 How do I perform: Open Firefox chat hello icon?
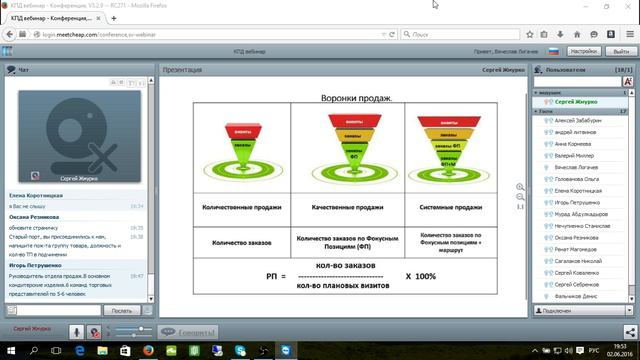594,34
